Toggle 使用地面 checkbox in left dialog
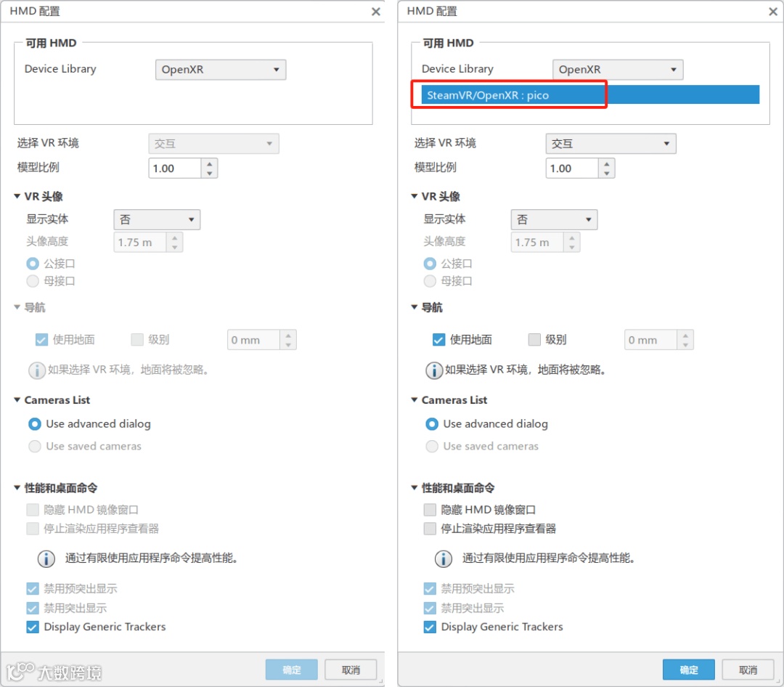 click(41, 340)
